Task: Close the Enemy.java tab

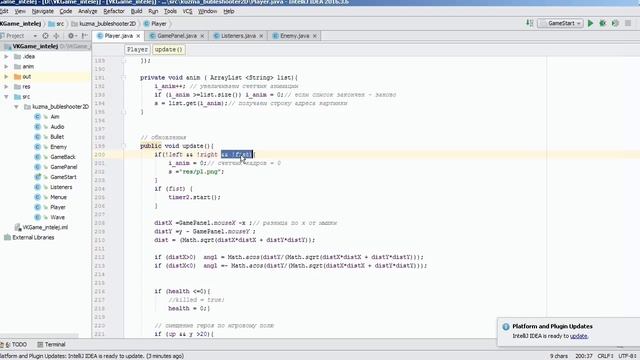Action: click(315, 36)
